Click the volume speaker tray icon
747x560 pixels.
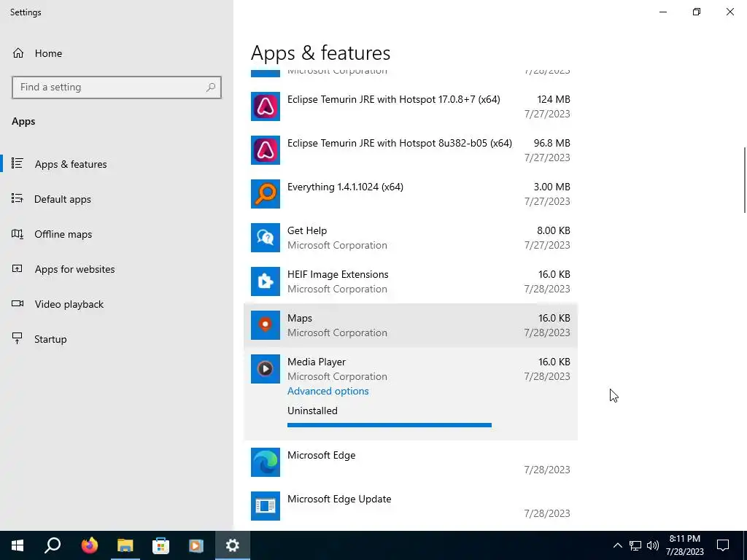(x=653, y=545)
